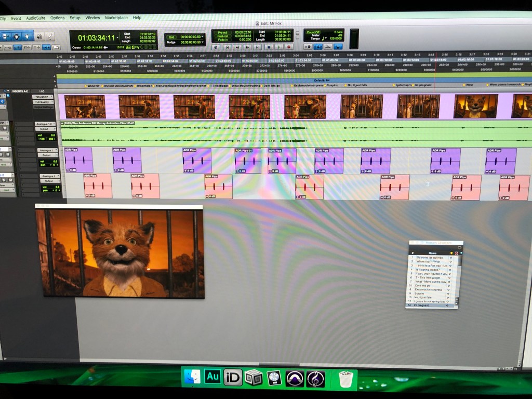This screenshot has height=399, width=532.
Task: Open Analogue 1-2 input selector dropdown
Action: point(46,124)
